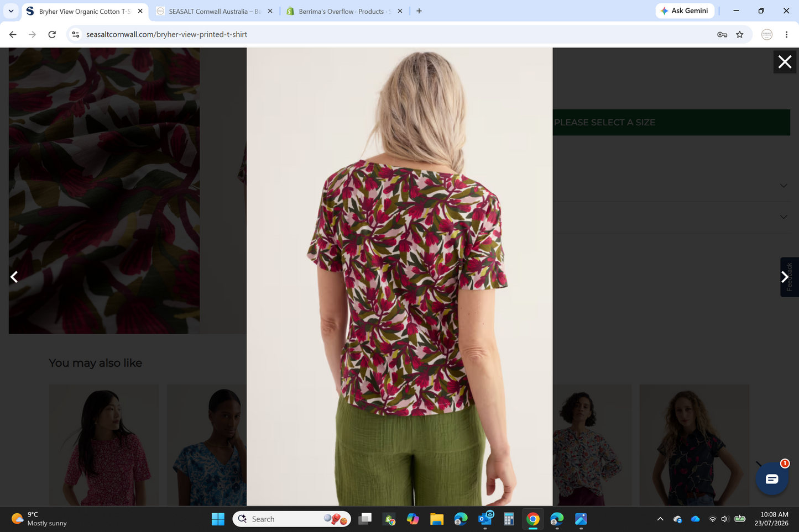Click the taskbar Search box
Image resolution: width=799 pixels, height=532 pixels.
292,519
